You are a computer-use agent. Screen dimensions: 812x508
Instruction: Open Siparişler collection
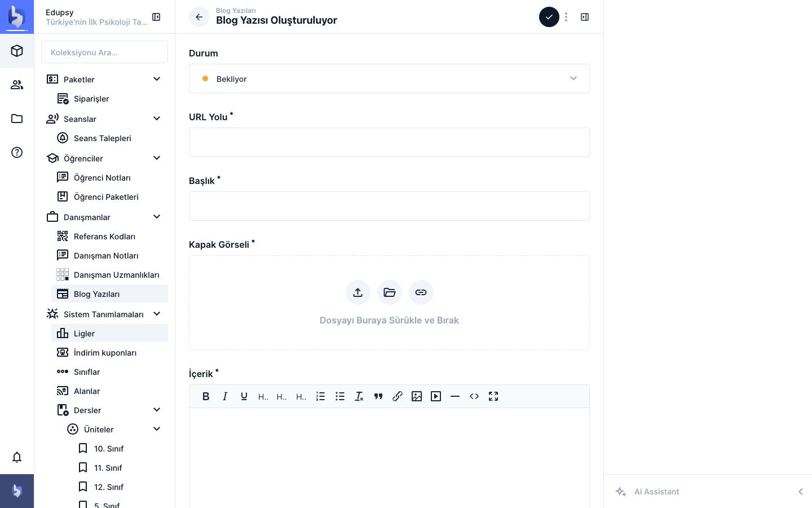tap(109, 99)
